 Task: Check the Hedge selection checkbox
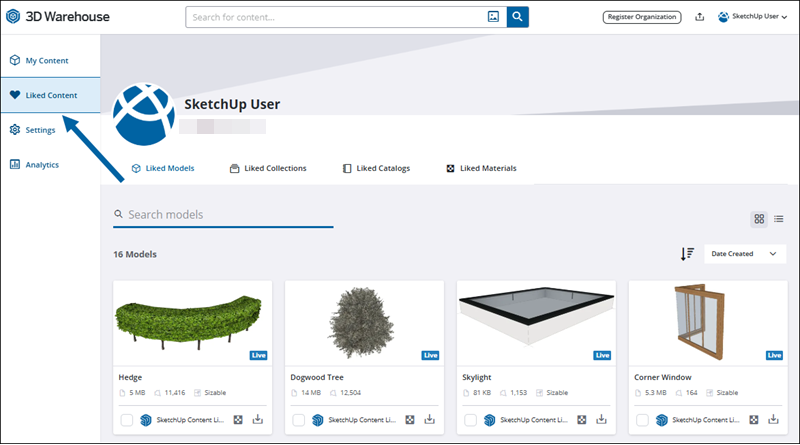tap(127, 420)
